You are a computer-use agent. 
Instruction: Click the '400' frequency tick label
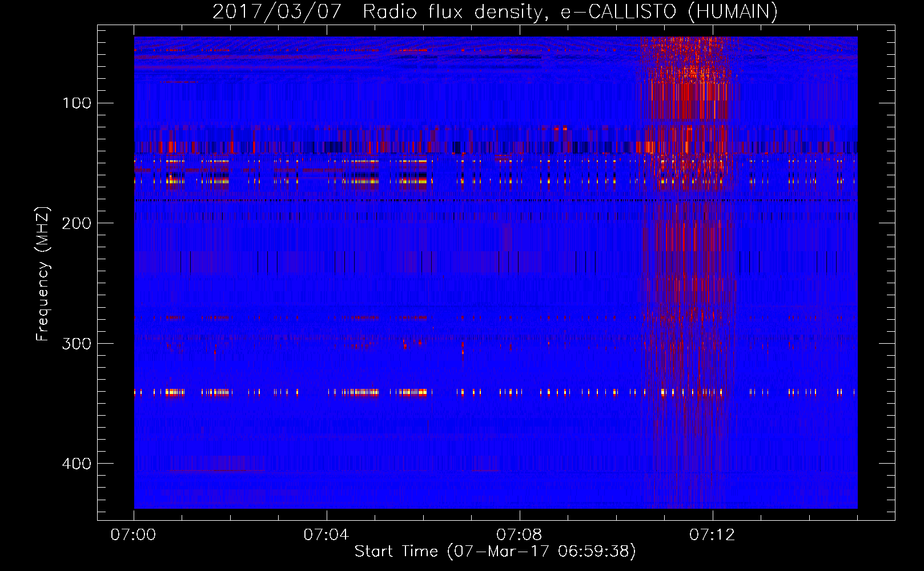pos(77,464)
